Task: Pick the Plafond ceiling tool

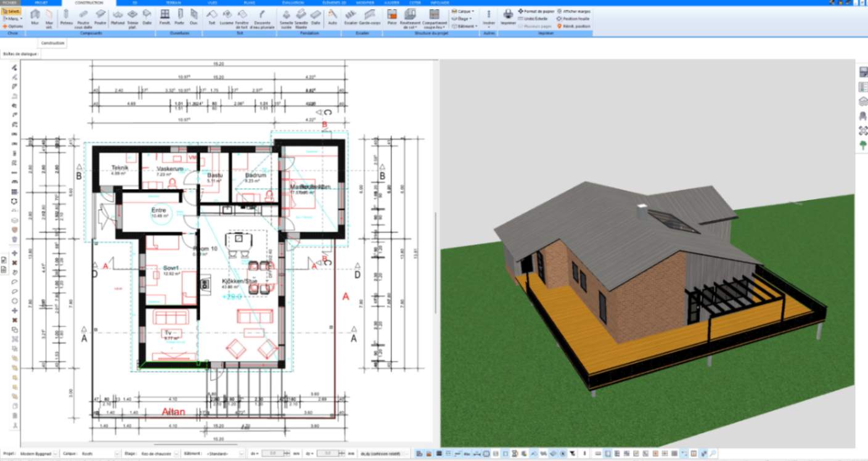Action: 117,17
